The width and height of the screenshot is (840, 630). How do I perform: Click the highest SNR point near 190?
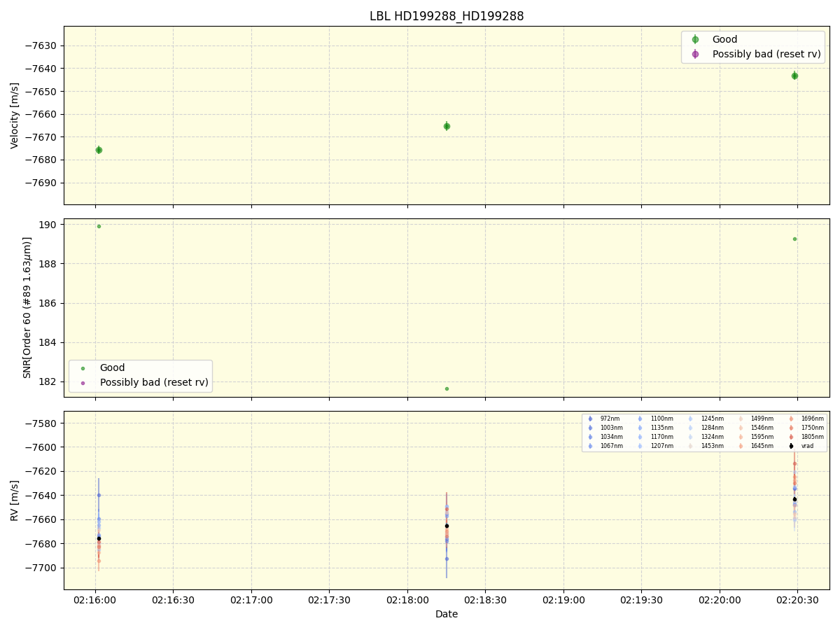click(99, 226)
